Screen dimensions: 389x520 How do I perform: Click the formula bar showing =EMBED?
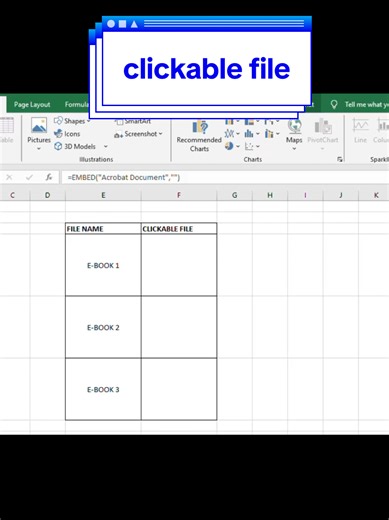[x=225, y=177]
